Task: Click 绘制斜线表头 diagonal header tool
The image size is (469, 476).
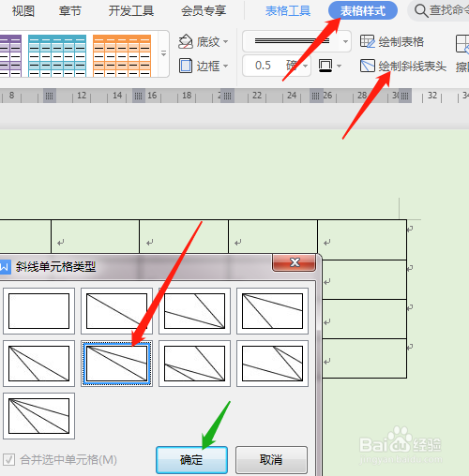Action: (403, 66)
